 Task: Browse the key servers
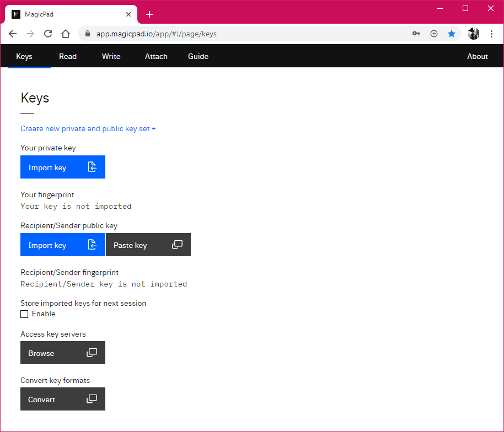point(62,353)
